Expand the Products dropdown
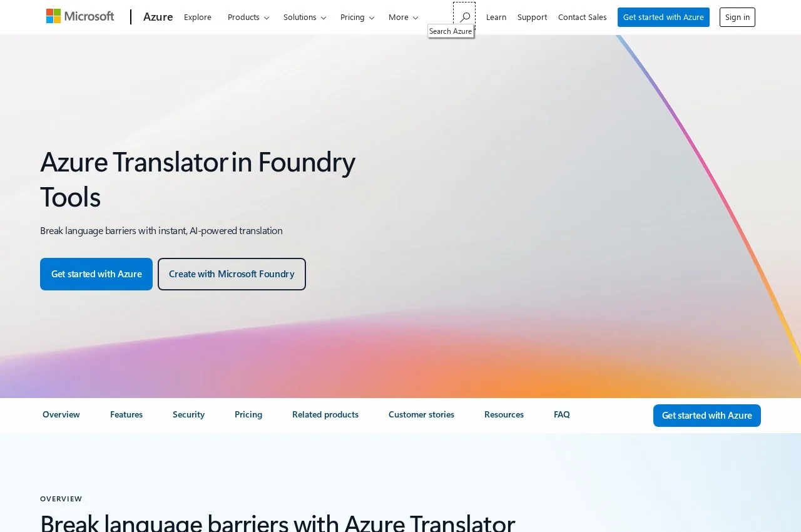Viewport: 801px width, 532px height. click(248, 17)
